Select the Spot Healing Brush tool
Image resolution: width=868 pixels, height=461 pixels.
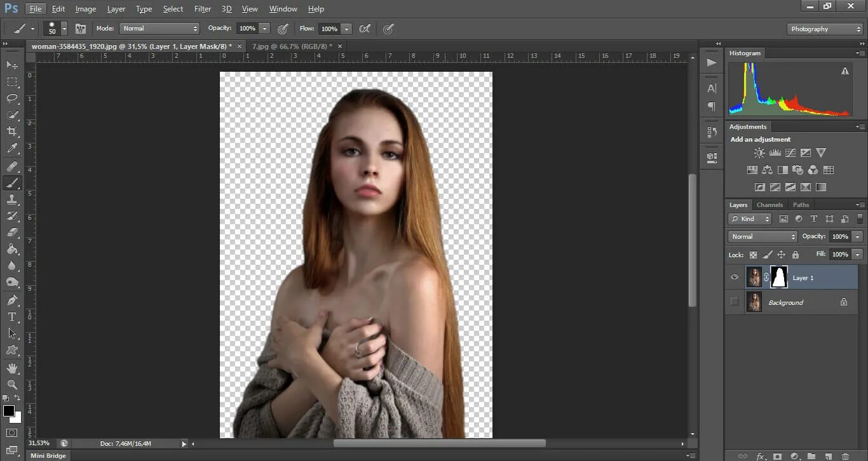[x=12, y=166]
